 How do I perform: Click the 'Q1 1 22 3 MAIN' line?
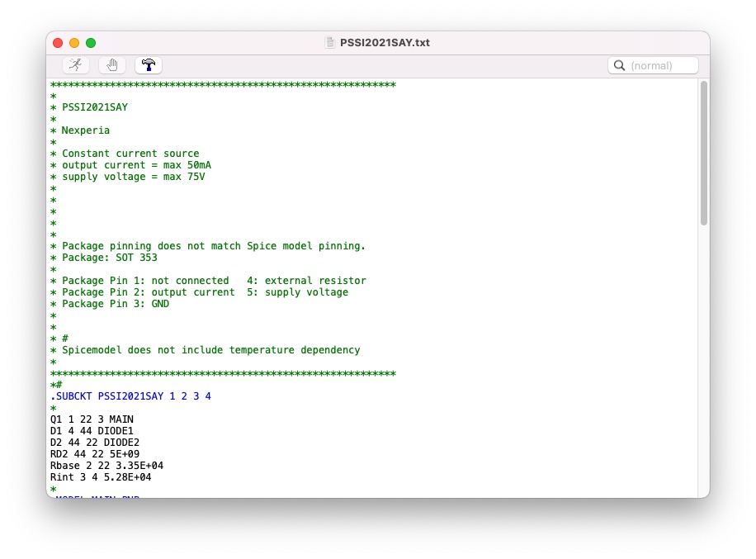pos(92,419)
